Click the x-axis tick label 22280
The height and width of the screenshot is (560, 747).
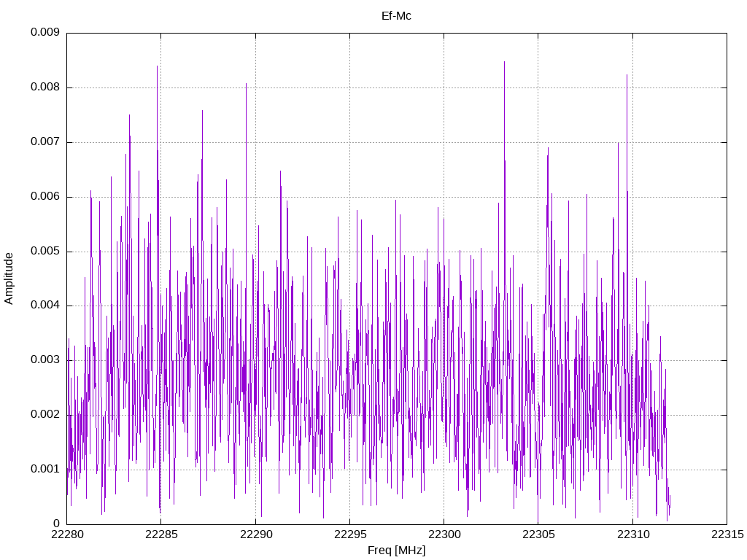coord(66,534)
